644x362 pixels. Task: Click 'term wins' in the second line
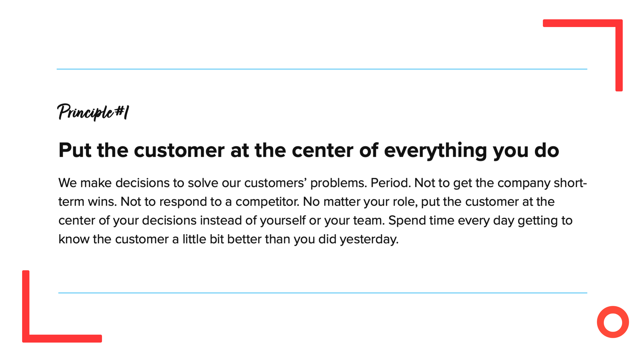pos(87,202)
